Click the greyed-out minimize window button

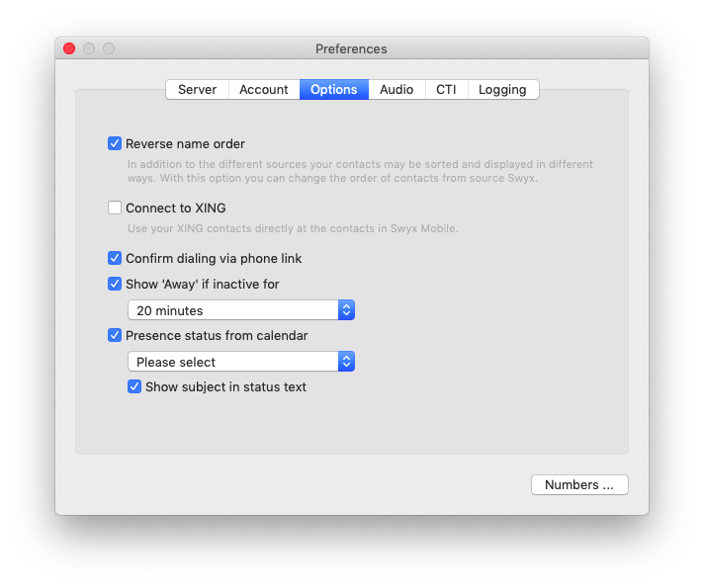[x=89, y=49]
